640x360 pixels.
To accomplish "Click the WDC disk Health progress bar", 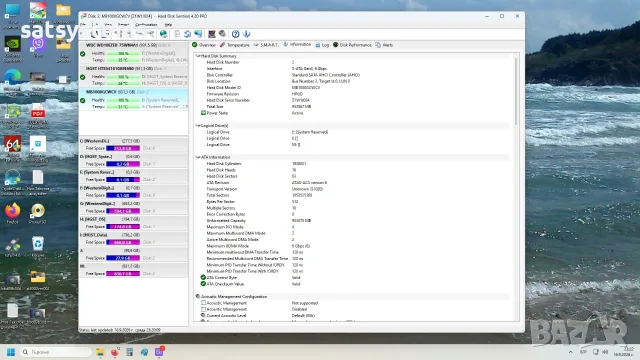I will 123,53.
